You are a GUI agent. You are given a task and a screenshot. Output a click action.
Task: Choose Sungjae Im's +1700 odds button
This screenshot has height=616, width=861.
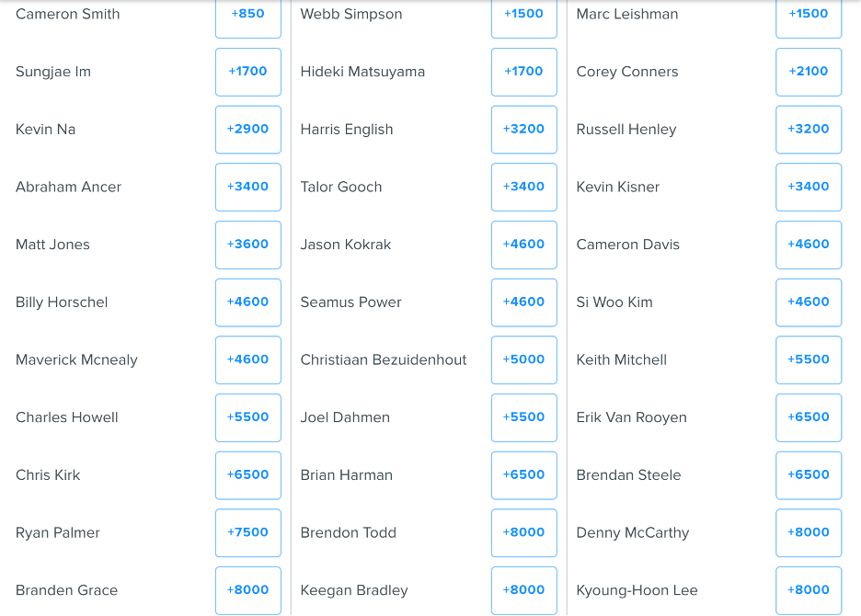click(x=248, y=72)
